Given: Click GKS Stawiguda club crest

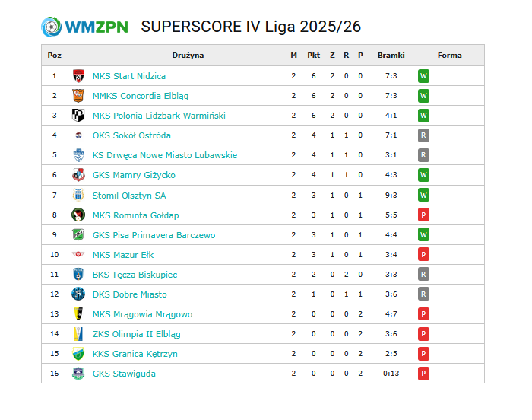Looking at the screenshot, I should 78,374.
